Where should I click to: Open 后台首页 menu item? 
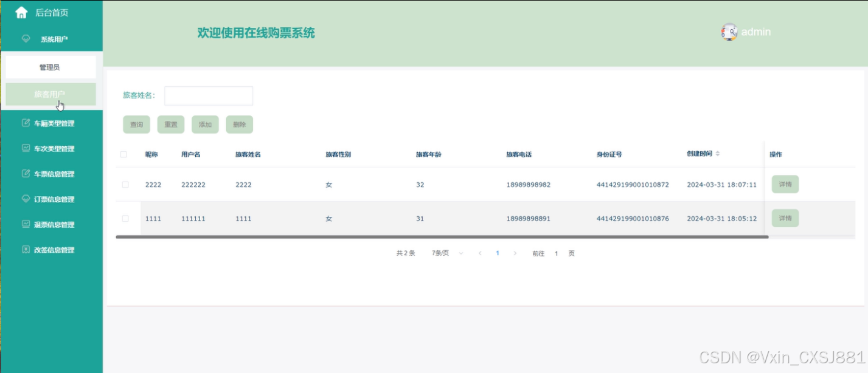click(x=51, y=12)
